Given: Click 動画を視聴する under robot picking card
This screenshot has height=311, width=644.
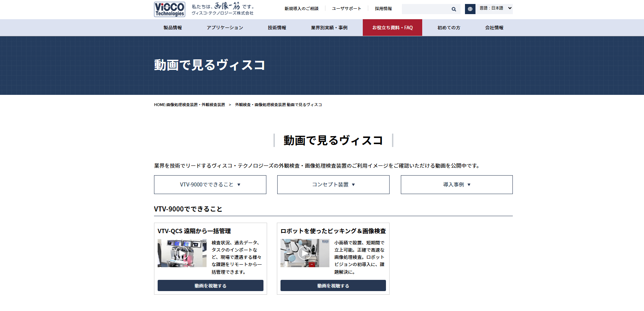Looking at the screenshot, I should pyautogui.click(x=333, y=286).
